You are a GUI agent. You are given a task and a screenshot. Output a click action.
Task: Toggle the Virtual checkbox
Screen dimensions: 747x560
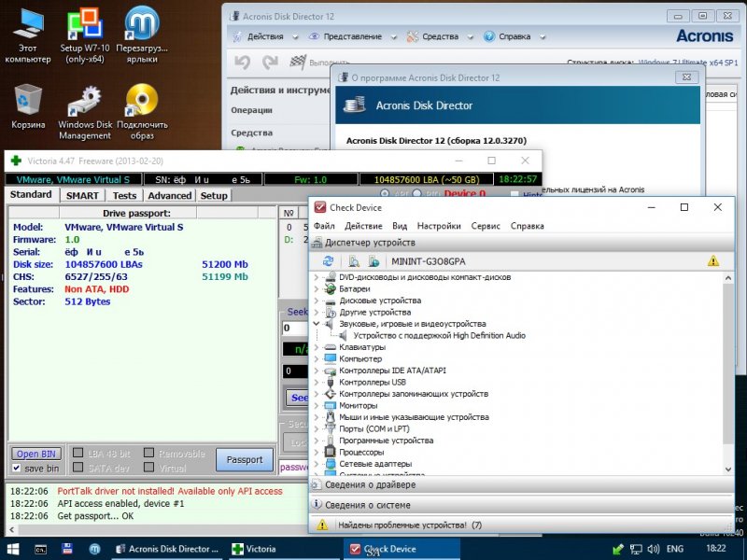point(149,468)
